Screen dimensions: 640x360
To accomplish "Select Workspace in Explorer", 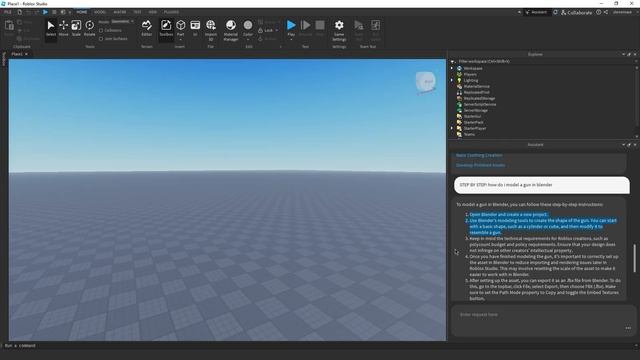I will [x=473, y=68].
